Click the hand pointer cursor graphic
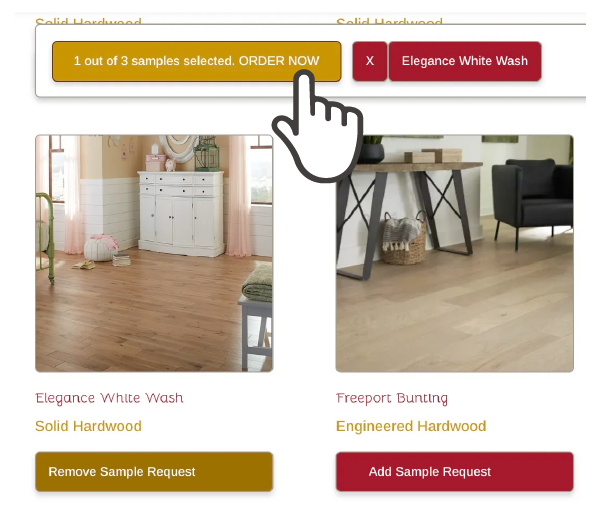 319,127
